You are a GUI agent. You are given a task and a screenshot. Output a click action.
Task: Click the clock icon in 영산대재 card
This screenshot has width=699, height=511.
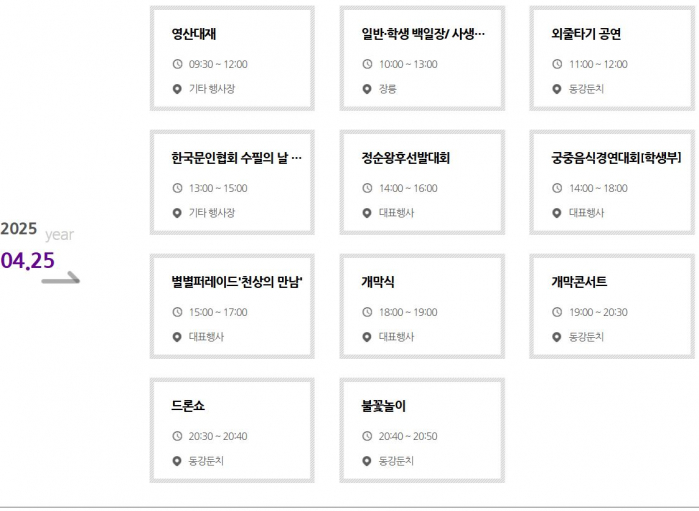coord(177,64)
